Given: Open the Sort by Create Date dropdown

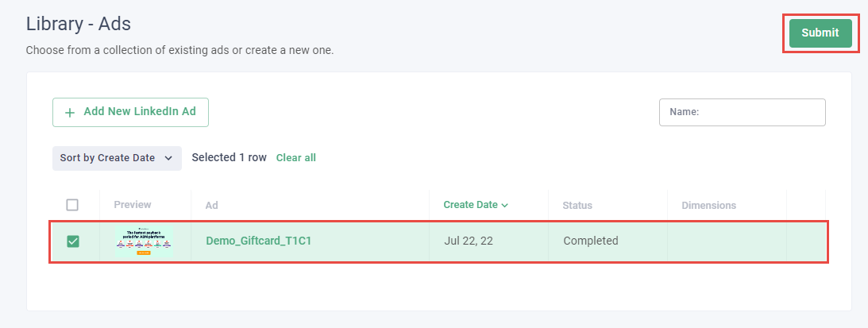Looking at the screenshot, I should point(116,158).
